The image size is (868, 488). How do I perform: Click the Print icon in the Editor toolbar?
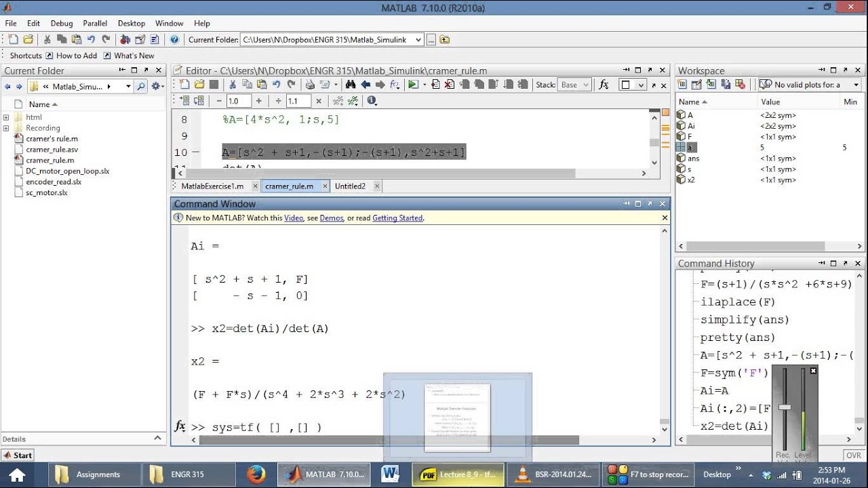(x=310, y=85)
